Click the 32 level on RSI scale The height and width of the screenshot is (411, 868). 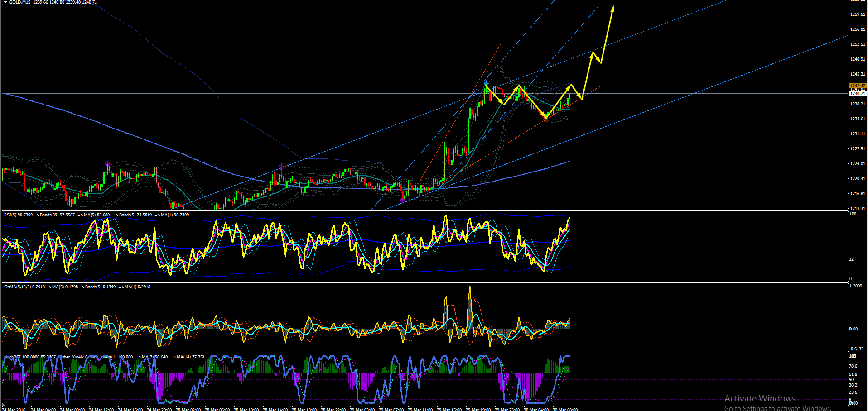[851, 259]
